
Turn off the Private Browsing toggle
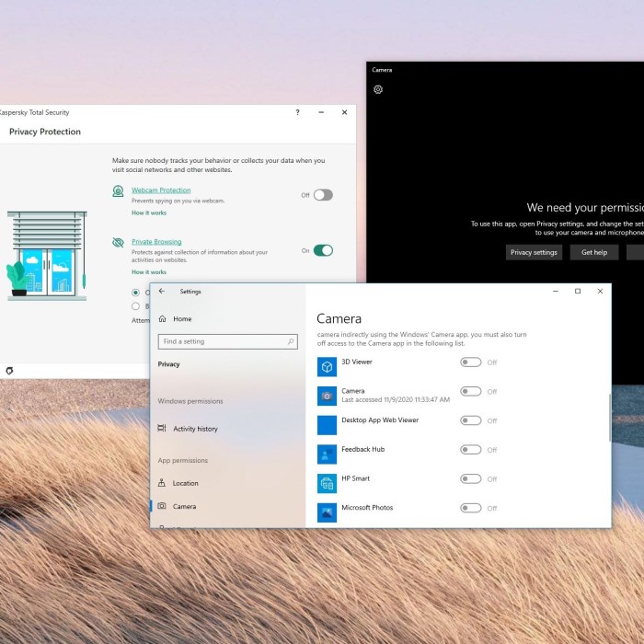[x=322, y=250]
